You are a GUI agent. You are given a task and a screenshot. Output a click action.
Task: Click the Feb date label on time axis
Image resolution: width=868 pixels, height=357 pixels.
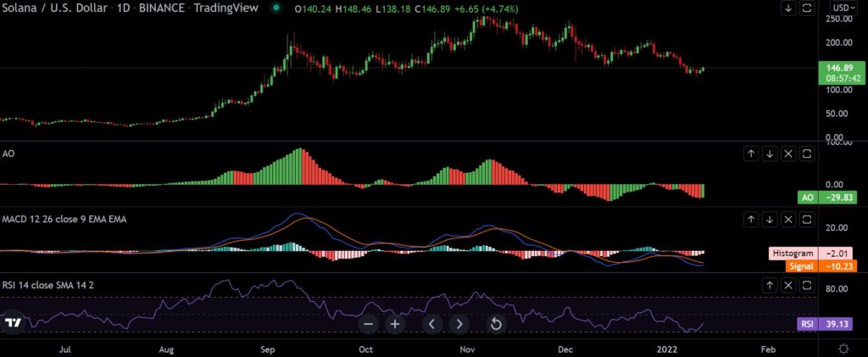[767, 350]
